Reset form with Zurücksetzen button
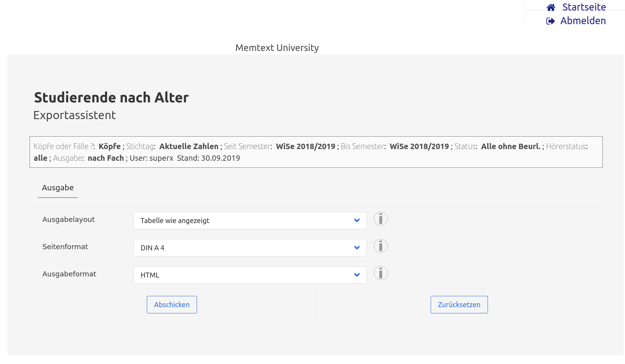 tap(459, 304)
